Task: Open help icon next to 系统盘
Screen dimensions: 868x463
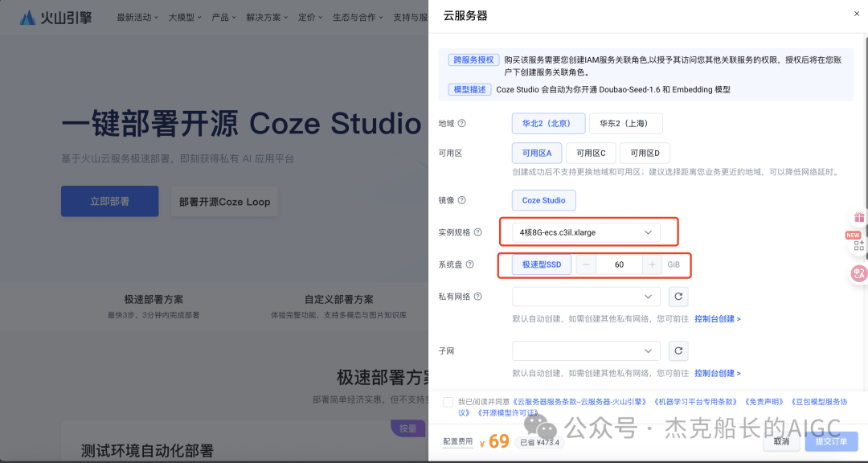Action: pyautogui.click(x=470, y=264)
